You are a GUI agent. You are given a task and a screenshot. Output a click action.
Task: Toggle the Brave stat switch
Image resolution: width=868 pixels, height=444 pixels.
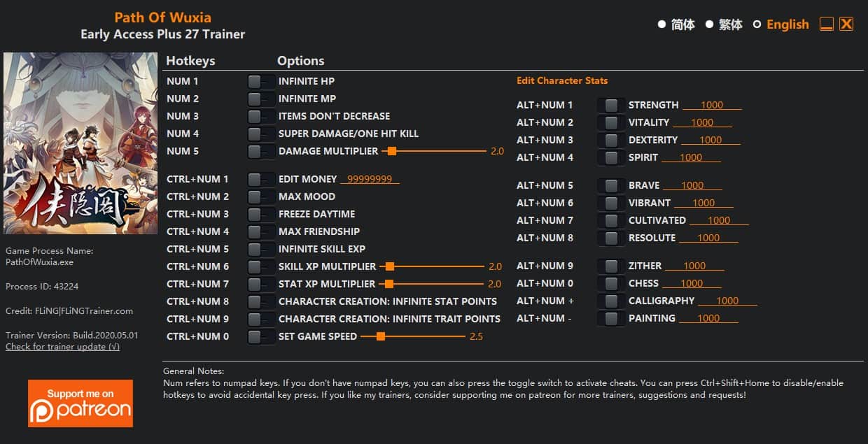point(611,185)
